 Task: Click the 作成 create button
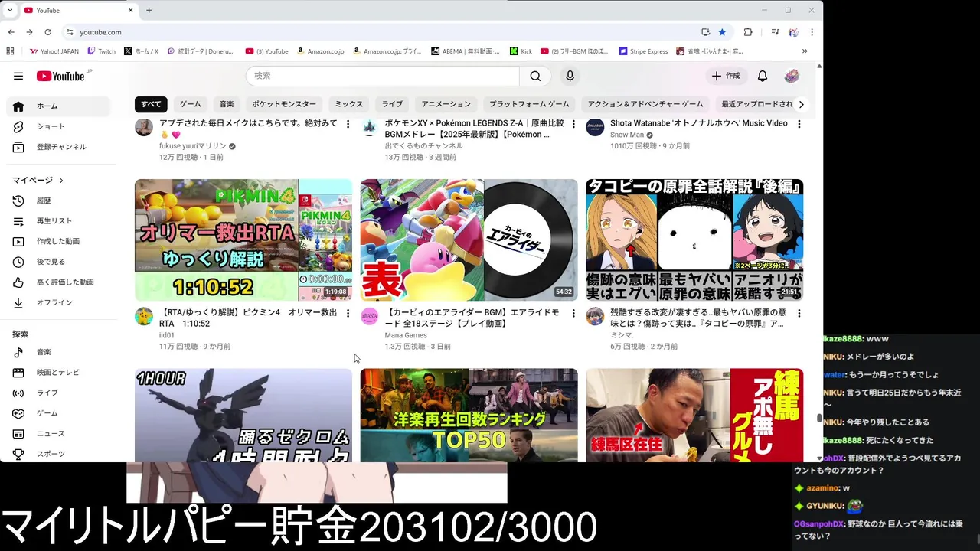(726, 76)
